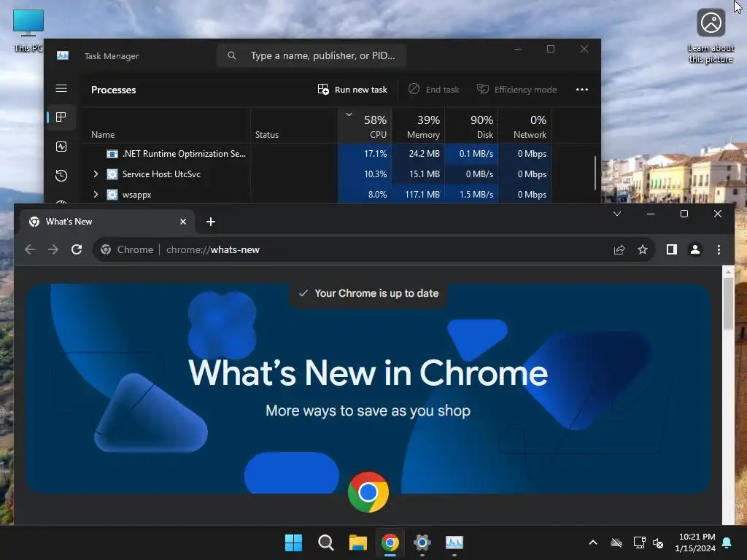Click Chrome page scrollbar thumb
The image size is (747, 560).
pyautogui.click(x=728, y=303)
